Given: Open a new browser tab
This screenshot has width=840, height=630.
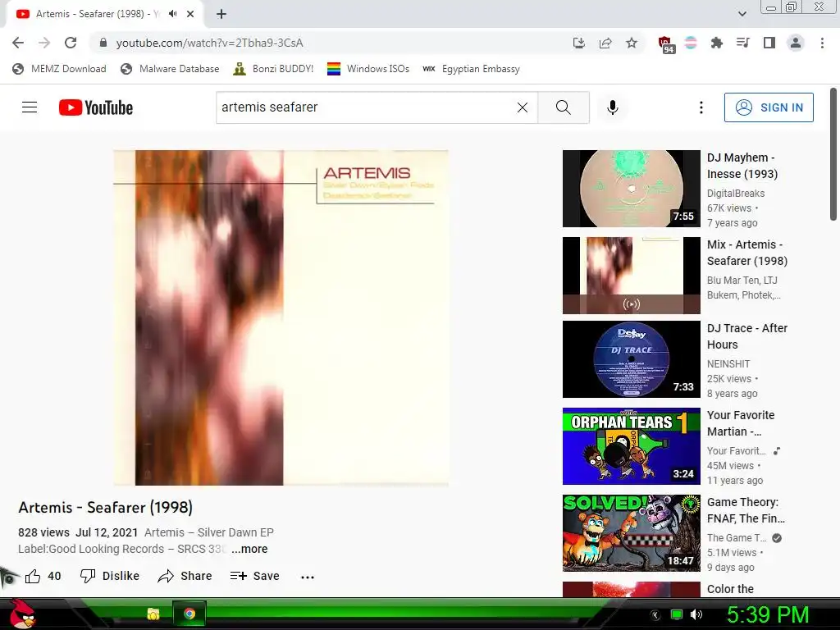Looking at the screenshot, I should tap(221, 14).
